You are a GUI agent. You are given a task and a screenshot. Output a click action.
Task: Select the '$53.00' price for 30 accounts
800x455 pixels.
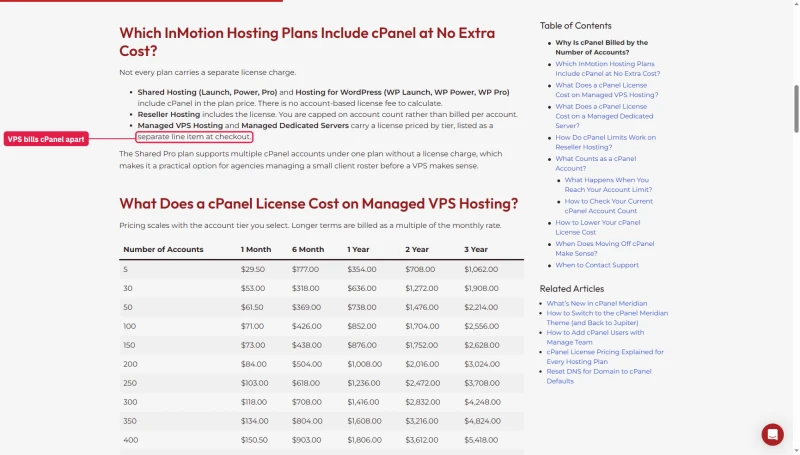(253, 288)
